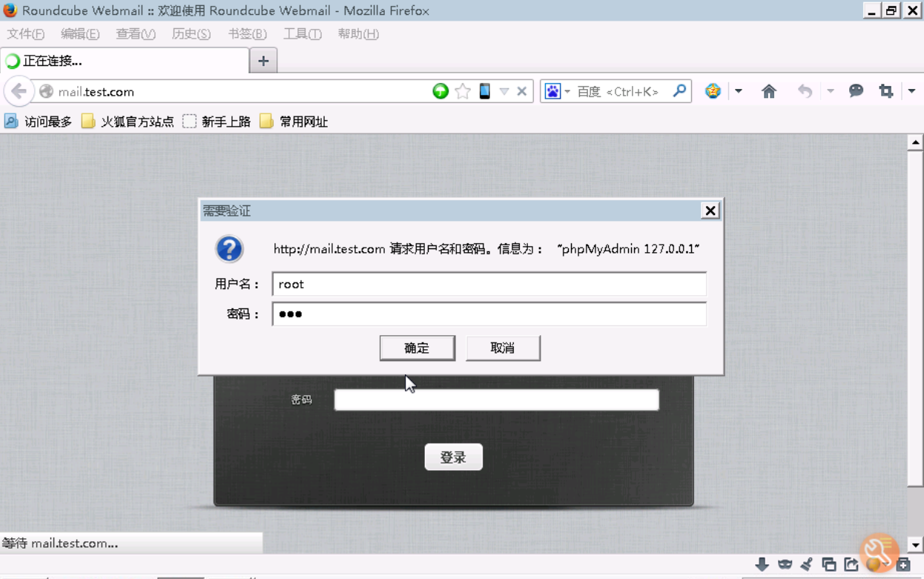Open the 历史 menu
This screenshot has height=579, width=924.
point(191,34)
